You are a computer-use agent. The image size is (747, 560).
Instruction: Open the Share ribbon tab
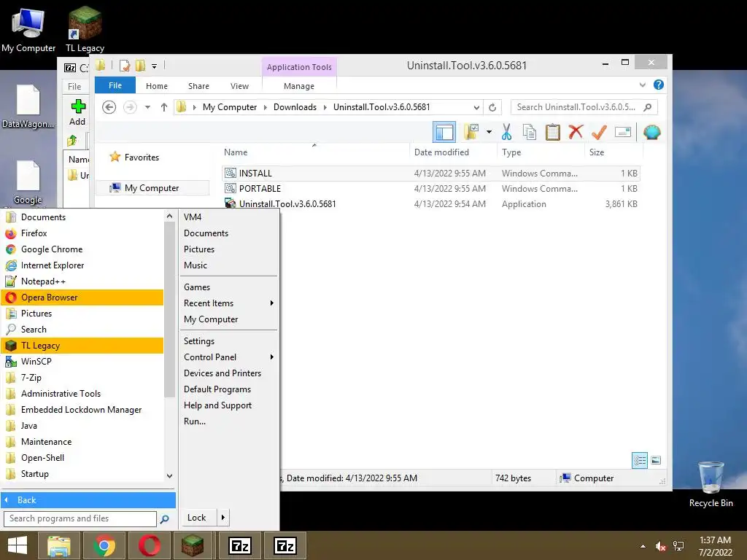[198, 86]
